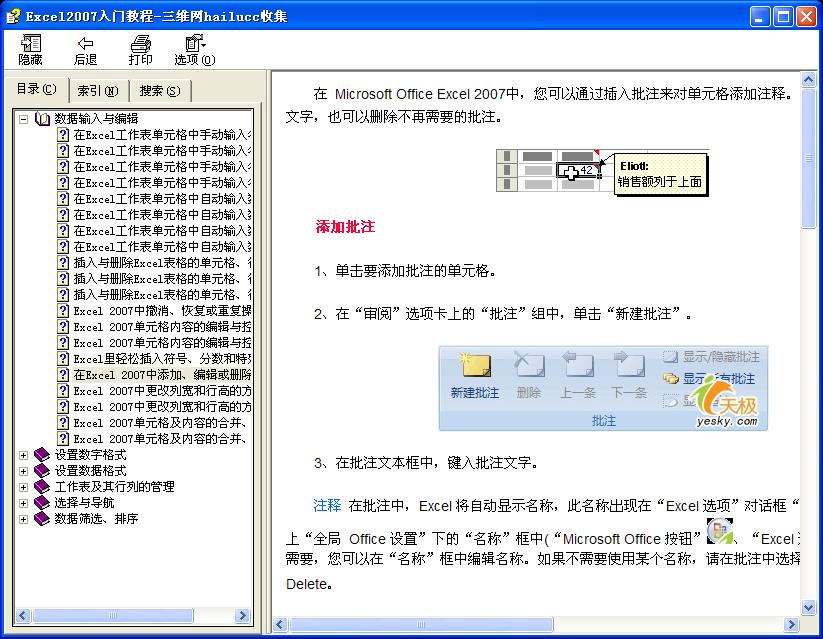The width and height of the screenshot is (823, 639).
Task: Switch to the 搜索(S) tab
Action: (x=160, y=91)
